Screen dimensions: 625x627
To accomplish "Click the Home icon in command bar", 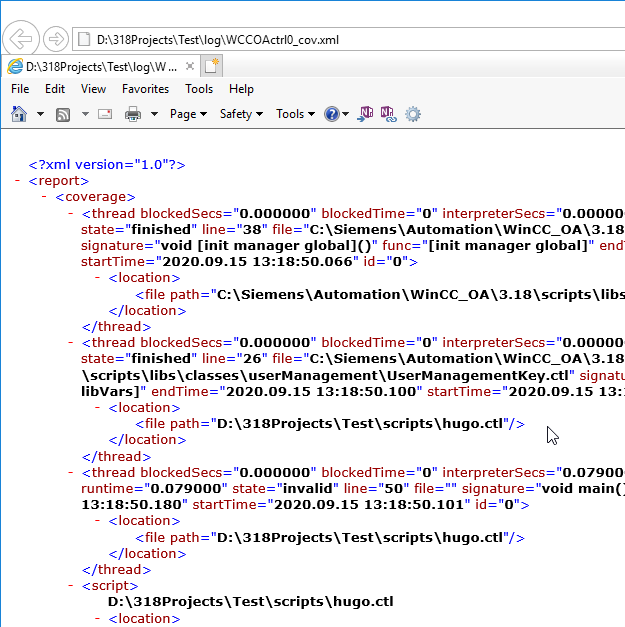I will (18, 114).
